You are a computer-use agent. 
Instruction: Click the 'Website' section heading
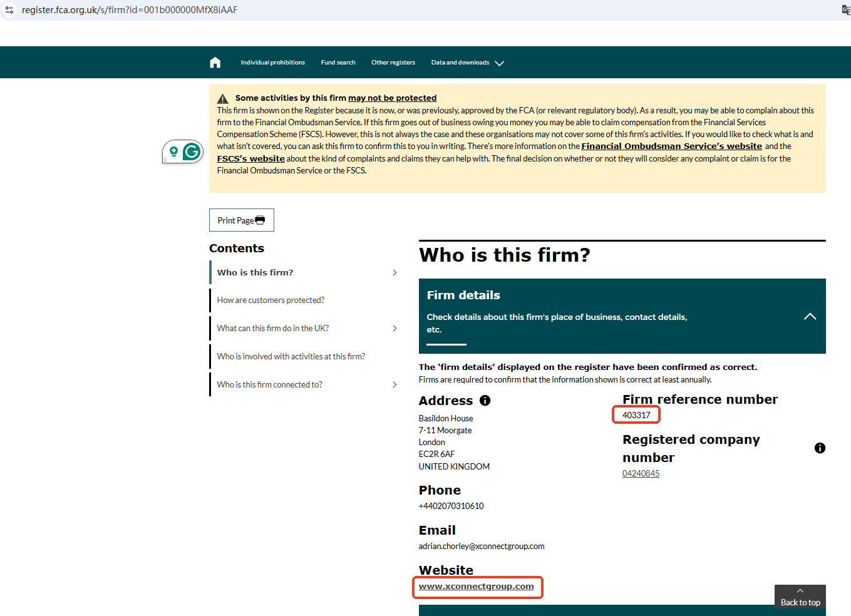(x=446, y=570)
